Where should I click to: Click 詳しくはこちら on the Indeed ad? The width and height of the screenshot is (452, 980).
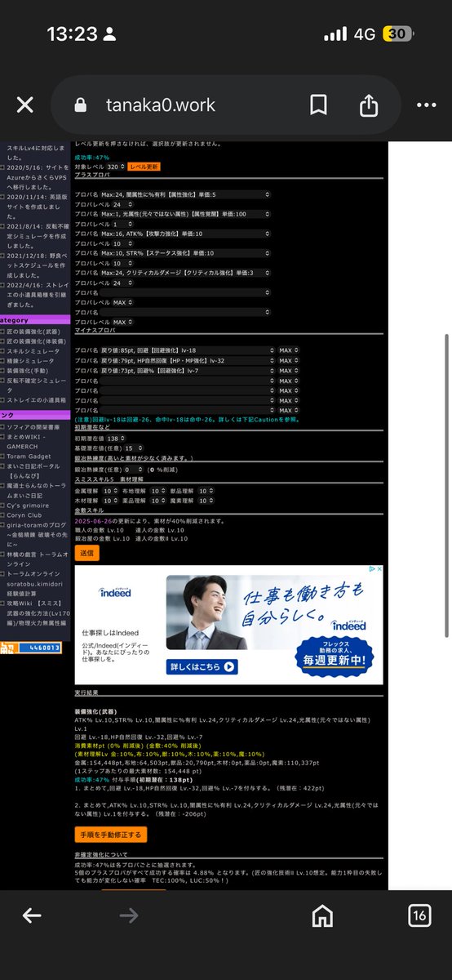203,667
